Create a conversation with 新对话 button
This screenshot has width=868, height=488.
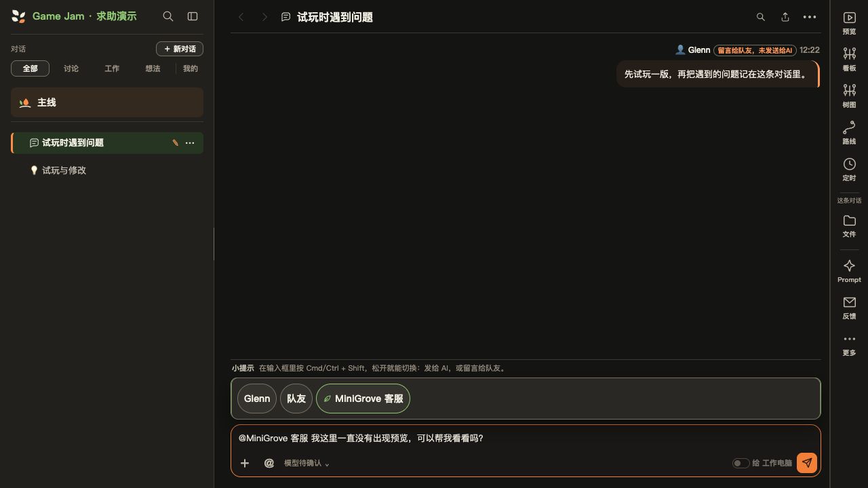point(180,49)
